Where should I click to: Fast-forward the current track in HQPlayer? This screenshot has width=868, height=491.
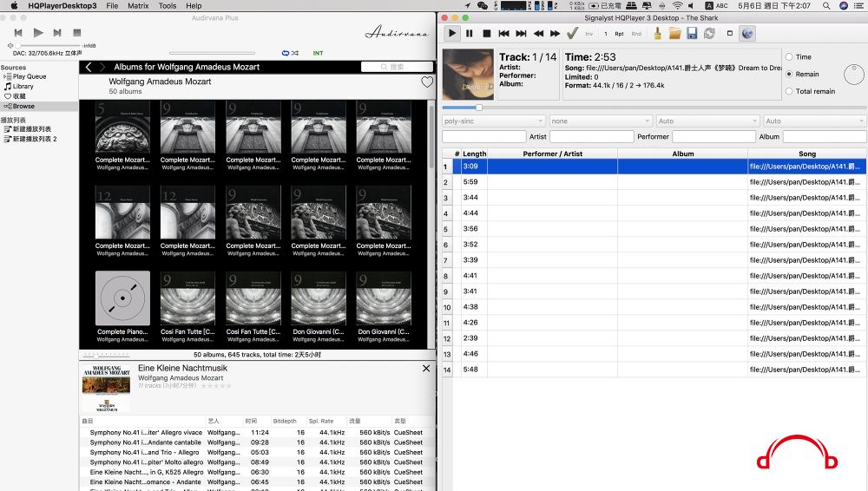(x=555, y=34)
